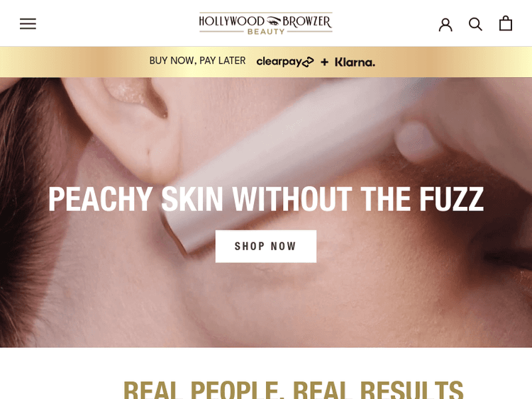Screen dimensions: 532x399
Task: Click the search magnifier icon
Action: coord(475,24)
